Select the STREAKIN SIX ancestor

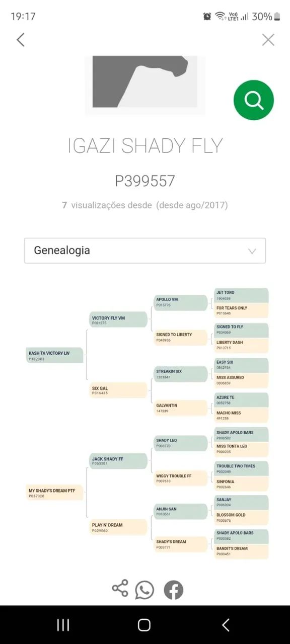[x=181, y=374]
